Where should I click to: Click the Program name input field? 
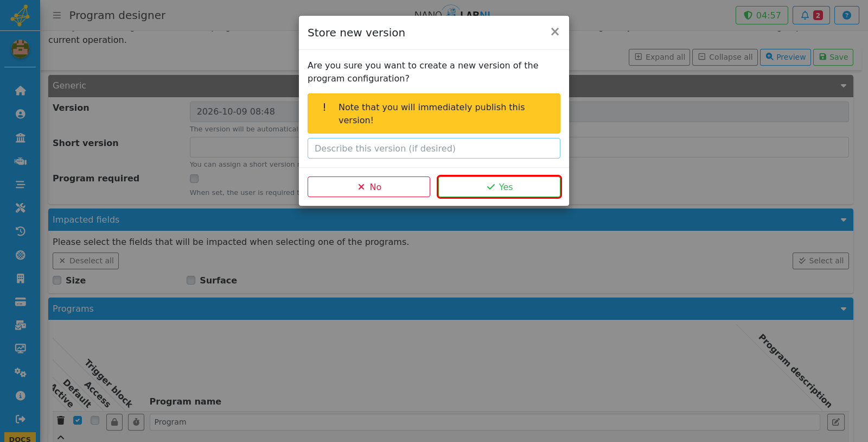(484, 422)
